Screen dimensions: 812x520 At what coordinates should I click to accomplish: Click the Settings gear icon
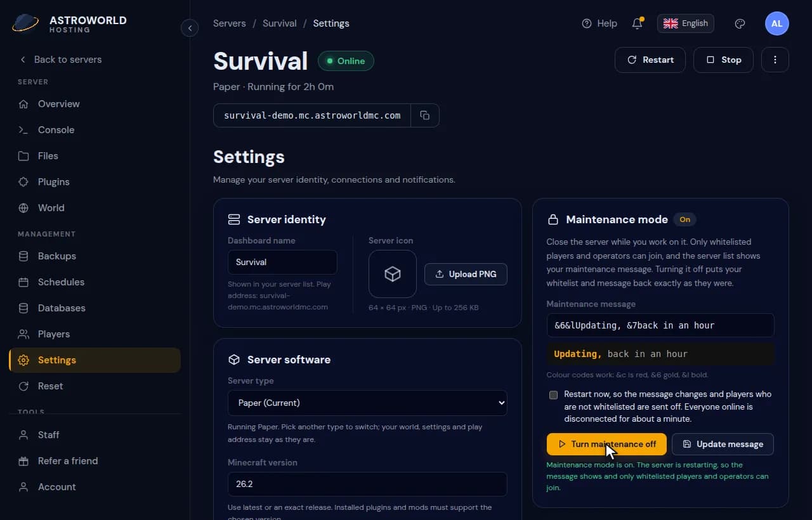click(23, 360)
